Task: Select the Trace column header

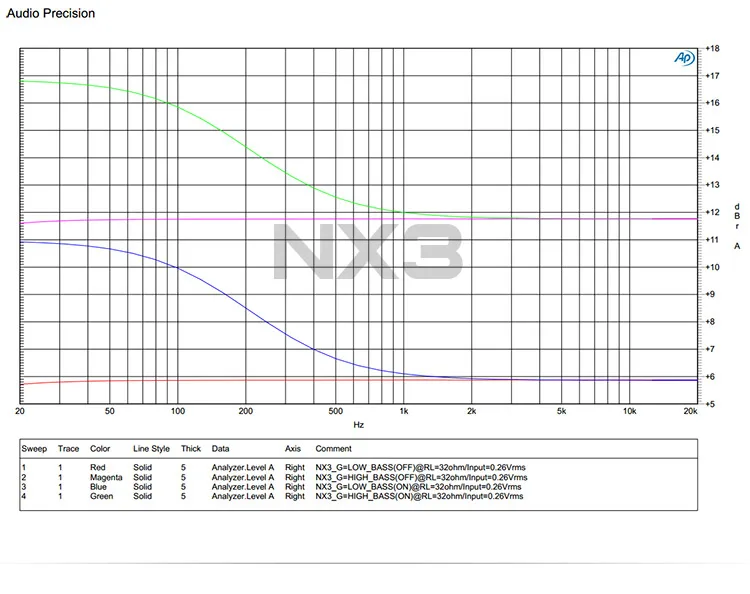Action: 68,449
